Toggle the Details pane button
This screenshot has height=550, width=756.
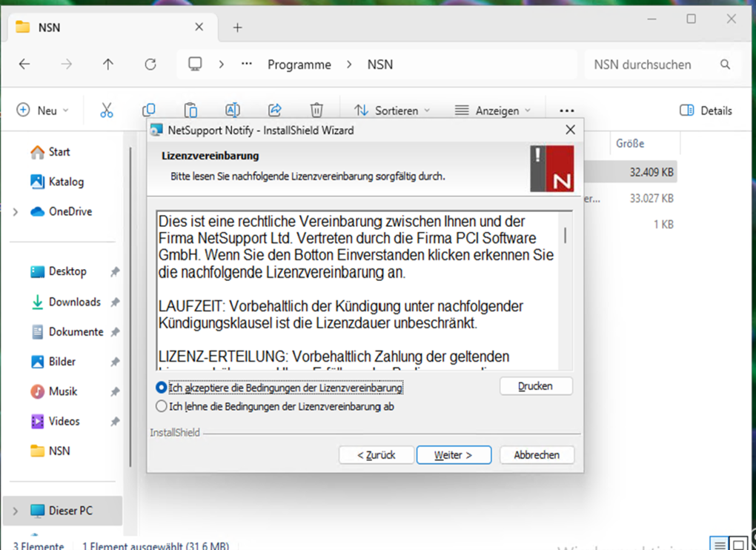coord(706,110)
